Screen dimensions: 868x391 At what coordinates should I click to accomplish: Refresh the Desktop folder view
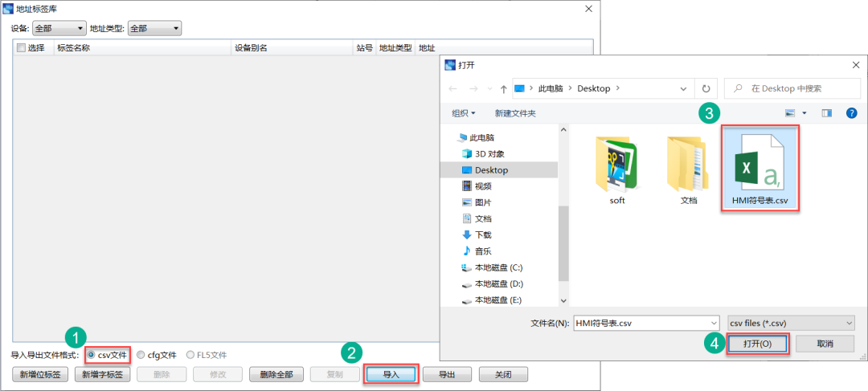click(706, 88)
